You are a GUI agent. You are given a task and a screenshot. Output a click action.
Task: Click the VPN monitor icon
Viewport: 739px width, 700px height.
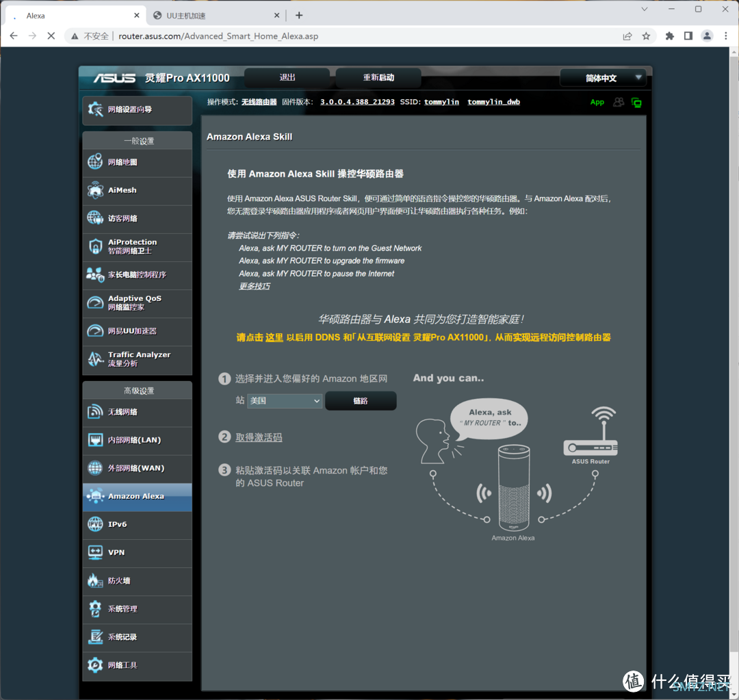(95, 552)
